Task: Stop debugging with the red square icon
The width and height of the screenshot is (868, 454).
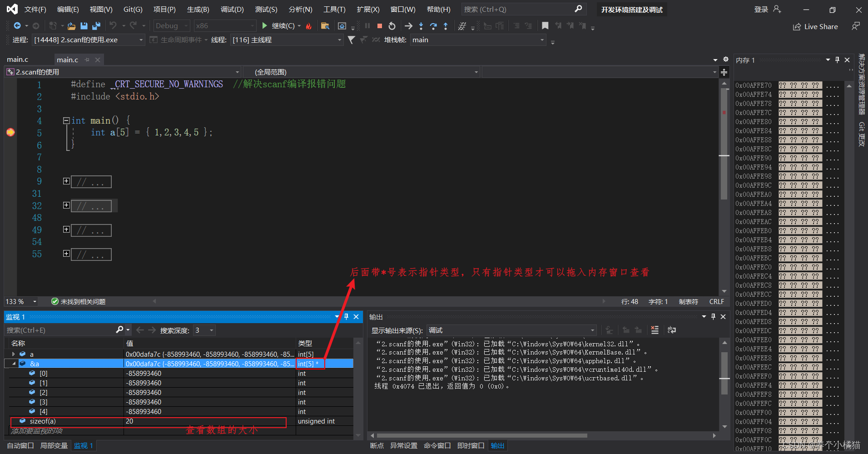Action: click(x=380, y=26)
